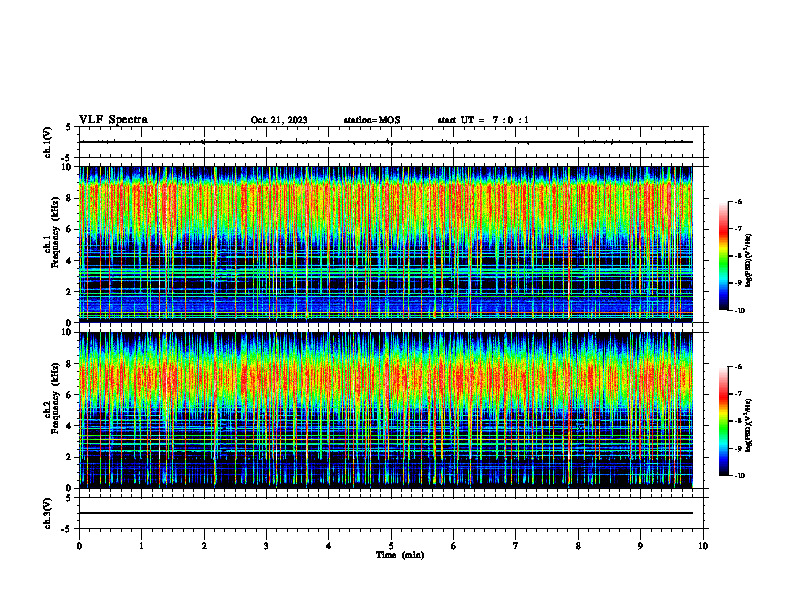Image resolution: width=792 pixels, height=612 pixels.
Task: Click the "ch.1(V)" waveform axis label
Action: pos(47,142)
